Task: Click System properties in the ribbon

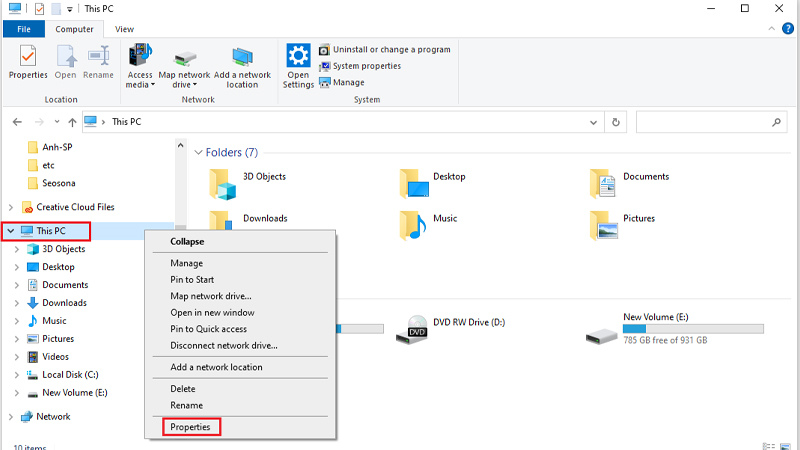Action: [x=366, y=66]
